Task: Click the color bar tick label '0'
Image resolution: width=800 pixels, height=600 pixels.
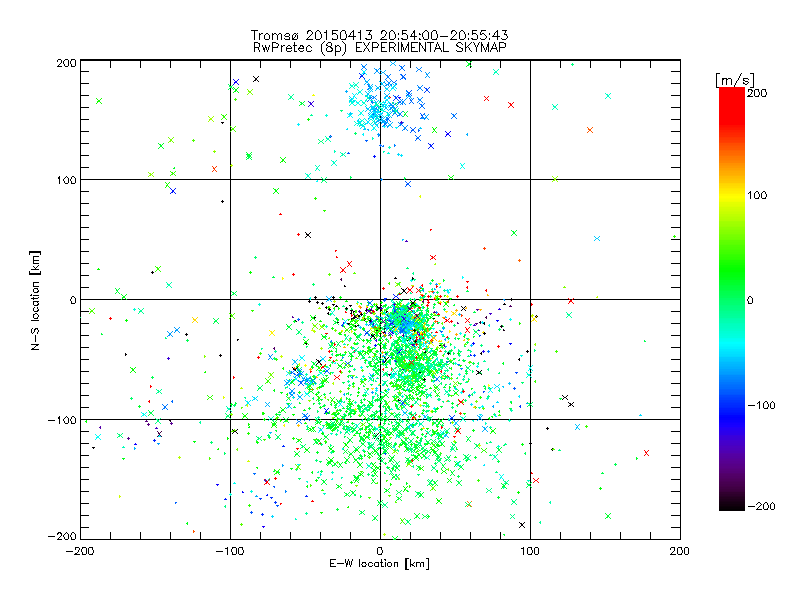Action: (750, 300)
